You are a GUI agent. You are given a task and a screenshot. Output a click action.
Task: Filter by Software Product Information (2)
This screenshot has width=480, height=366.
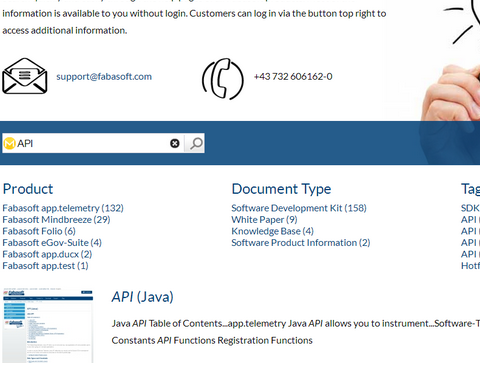pyautogui.click(x=301, y=243)
